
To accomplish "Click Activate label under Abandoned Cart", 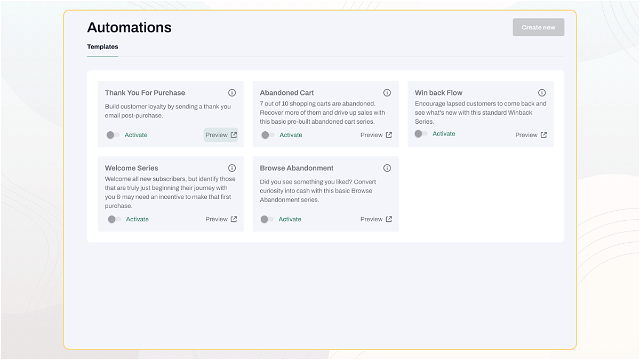I will 291,135.
